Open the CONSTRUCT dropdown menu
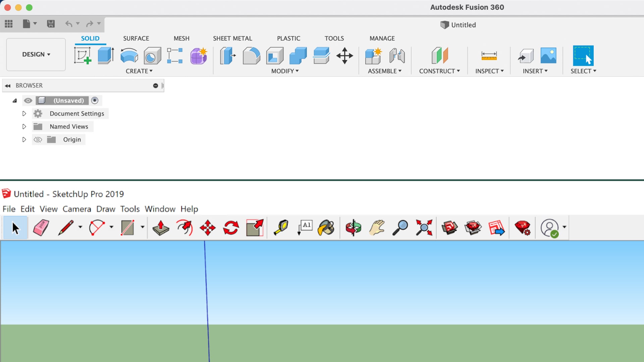The height and width of the screenshot is (362, 644). click(440, 71)
